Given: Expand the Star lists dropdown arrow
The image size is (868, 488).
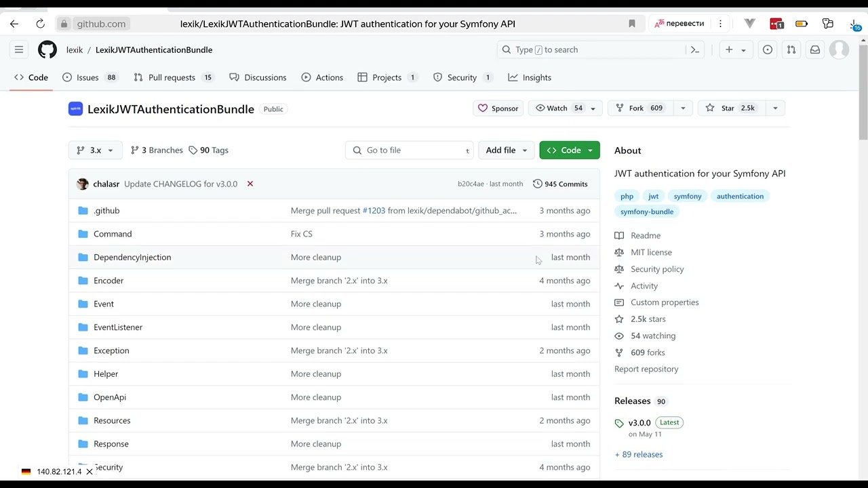Looking at the screenshot, I should point(775,108).
